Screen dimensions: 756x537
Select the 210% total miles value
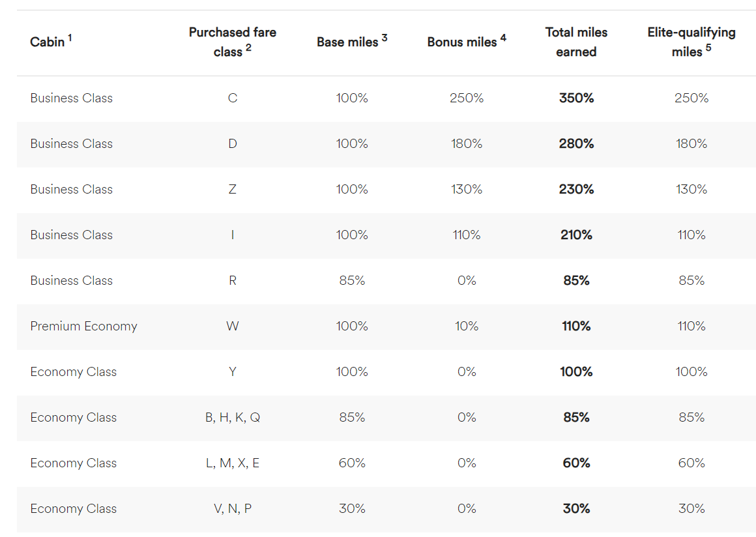coord(576,235)
